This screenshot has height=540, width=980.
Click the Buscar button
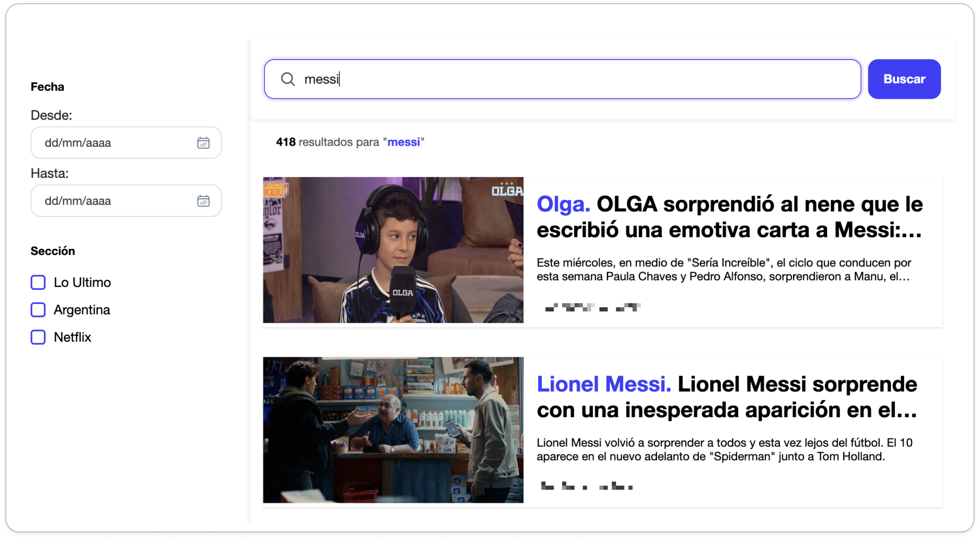coord(904,79)
